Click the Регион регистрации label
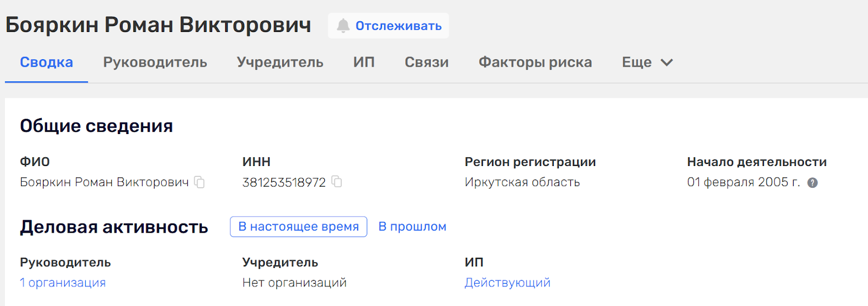The height and width of the screenshot is (306, 868). (531, 162)
